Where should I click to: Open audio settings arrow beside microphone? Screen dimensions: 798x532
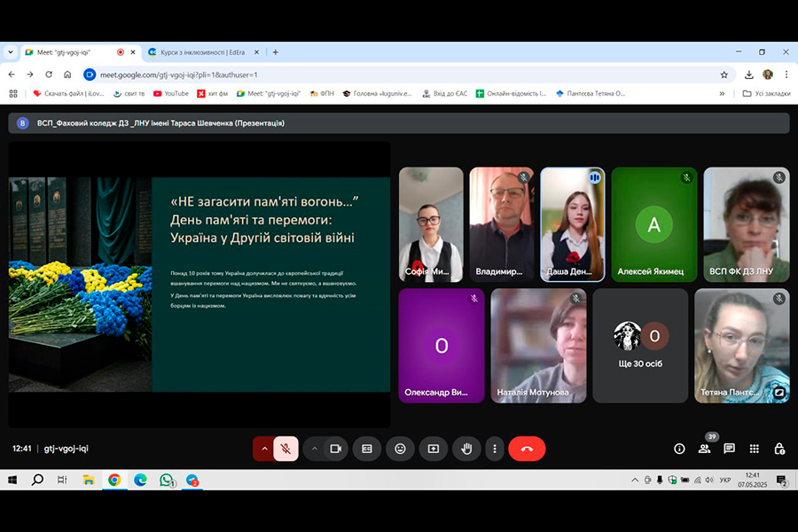click(x=264, y=449)
